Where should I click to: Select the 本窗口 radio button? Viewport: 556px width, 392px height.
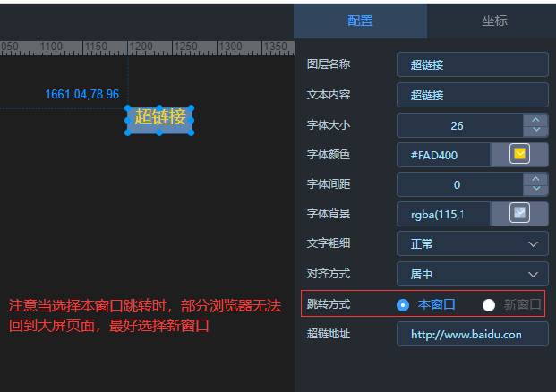pos(403,304)
